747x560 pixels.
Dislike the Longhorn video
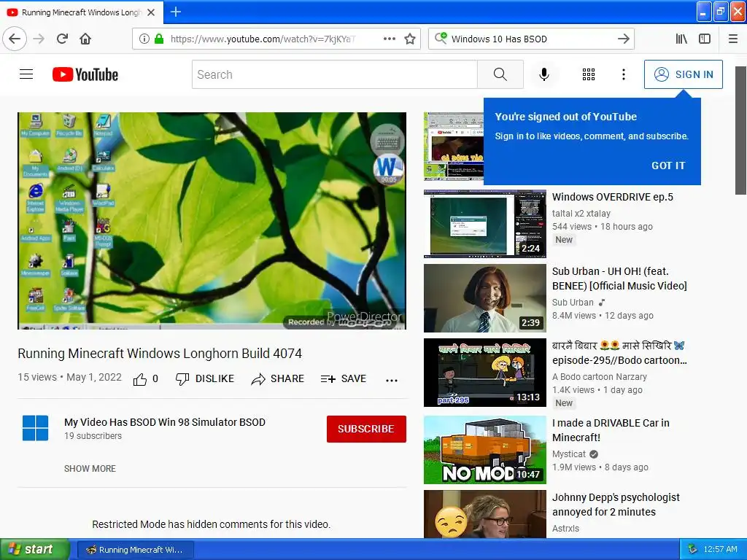pyautogui.click(x=205, y=379)
